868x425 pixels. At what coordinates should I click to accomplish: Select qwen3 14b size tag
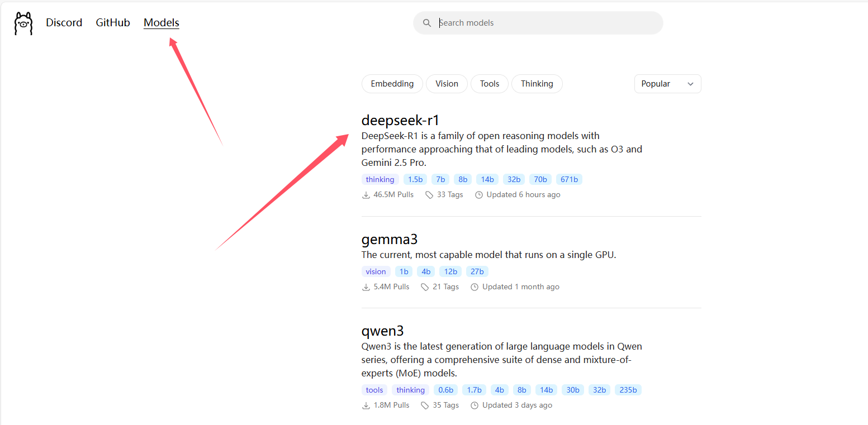[547, 390]
